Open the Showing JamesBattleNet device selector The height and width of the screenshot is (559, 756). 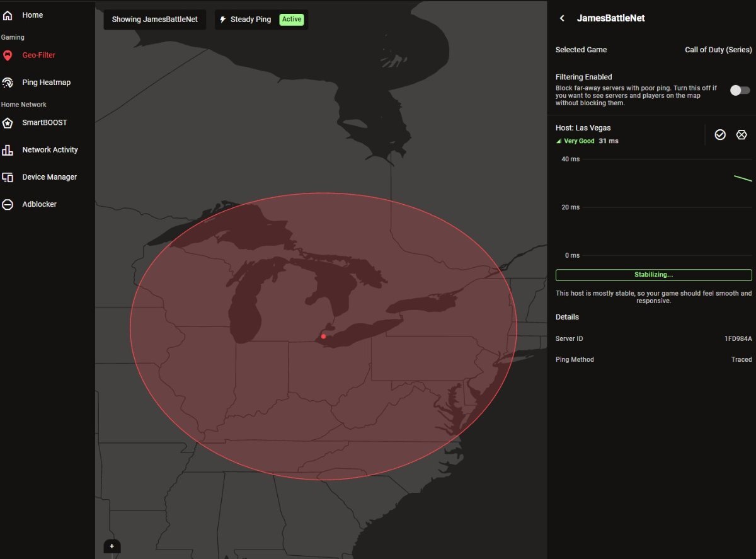tap(154, 20)
